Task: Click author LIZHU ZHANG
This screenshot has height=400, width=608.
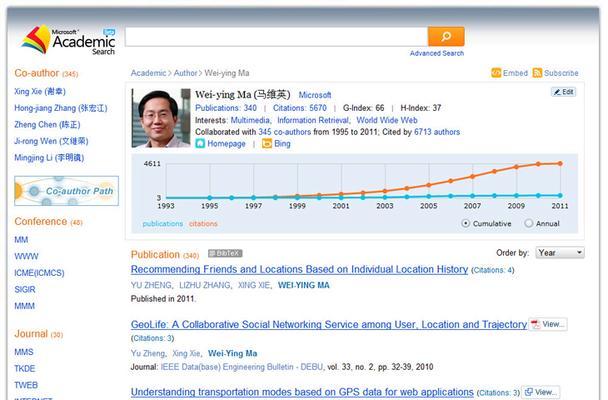Action: pyautogui.click(x=204, y=285)
